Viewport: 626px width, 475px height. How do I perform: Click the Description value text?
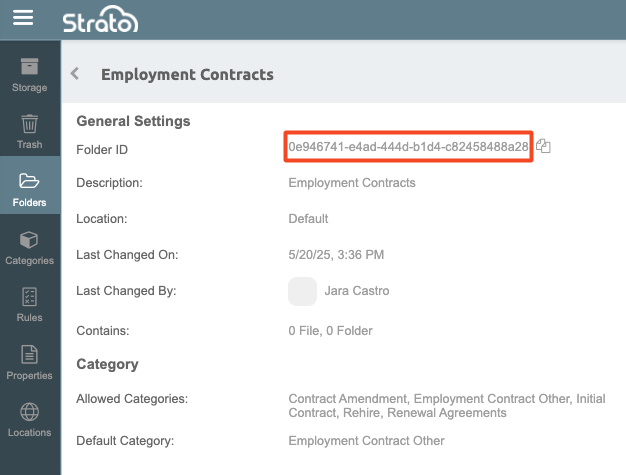pos(351,183)
